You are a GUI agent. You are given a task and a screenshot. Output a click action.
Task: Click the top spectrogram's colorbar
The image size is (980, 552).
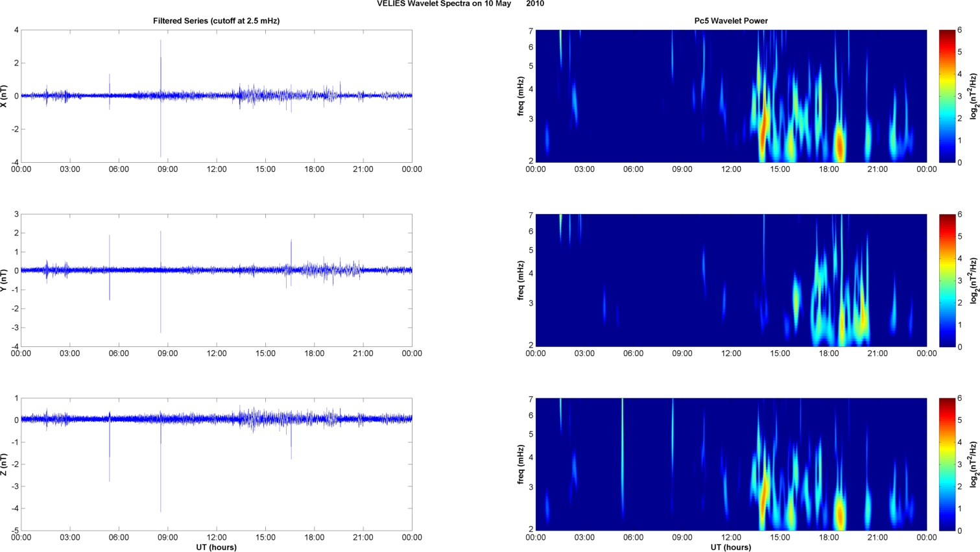[947, 96]
